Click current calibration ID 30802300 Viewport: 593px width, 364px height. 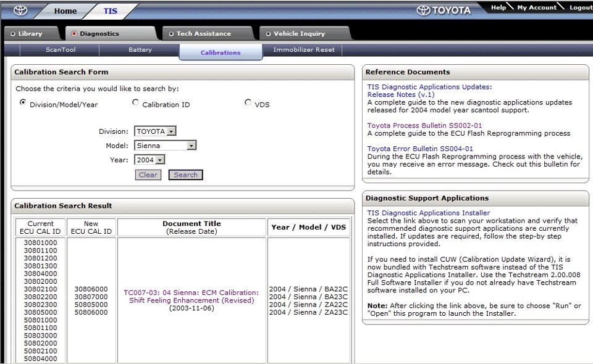41,305
